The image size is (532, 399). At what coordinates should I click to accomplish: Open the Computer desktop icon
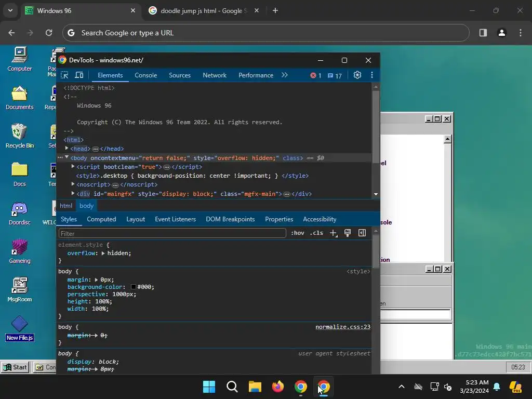[x=20, y=59]
